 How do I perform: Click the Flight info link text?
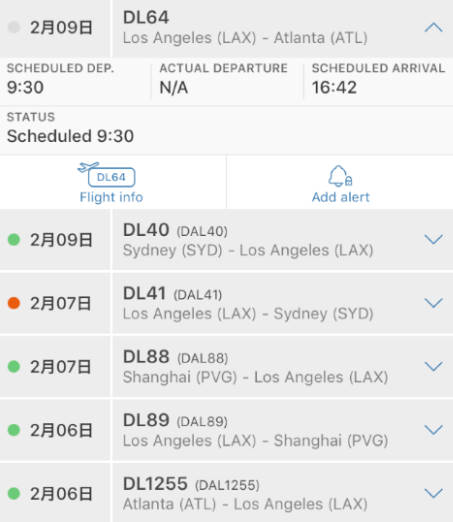pyautogui.click(x=111, y=197)
